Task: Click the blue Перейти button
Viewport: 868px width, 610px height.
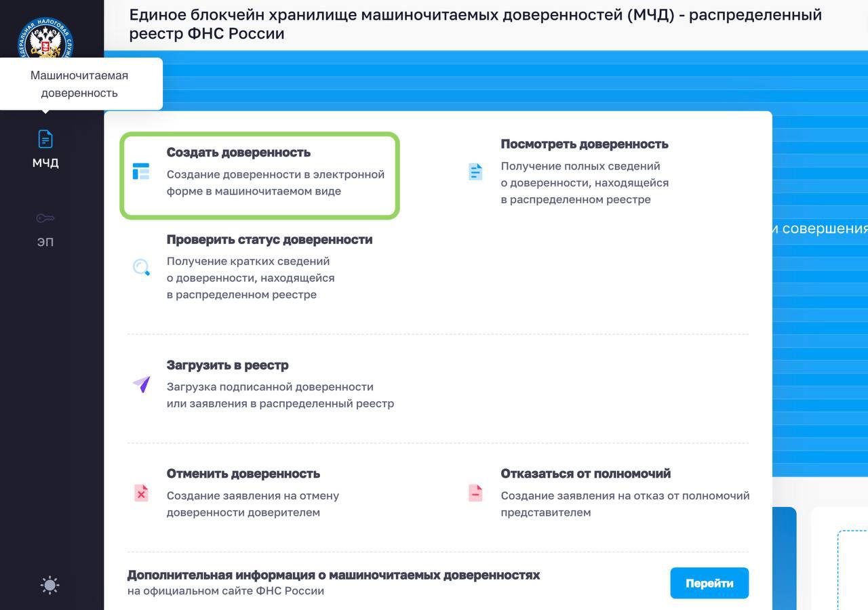Action: click(x=709, y=583)
